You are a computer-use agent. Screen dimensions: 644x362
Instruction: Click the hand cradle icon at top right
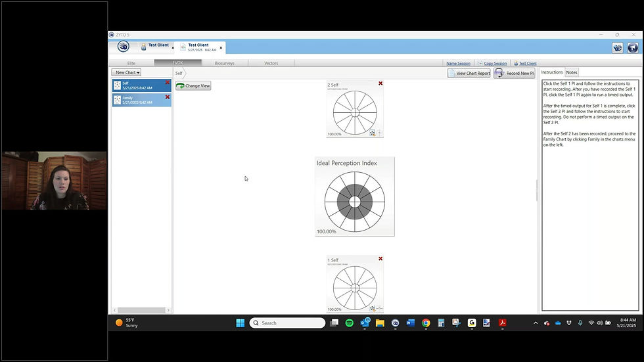click(x=617, y=47)
